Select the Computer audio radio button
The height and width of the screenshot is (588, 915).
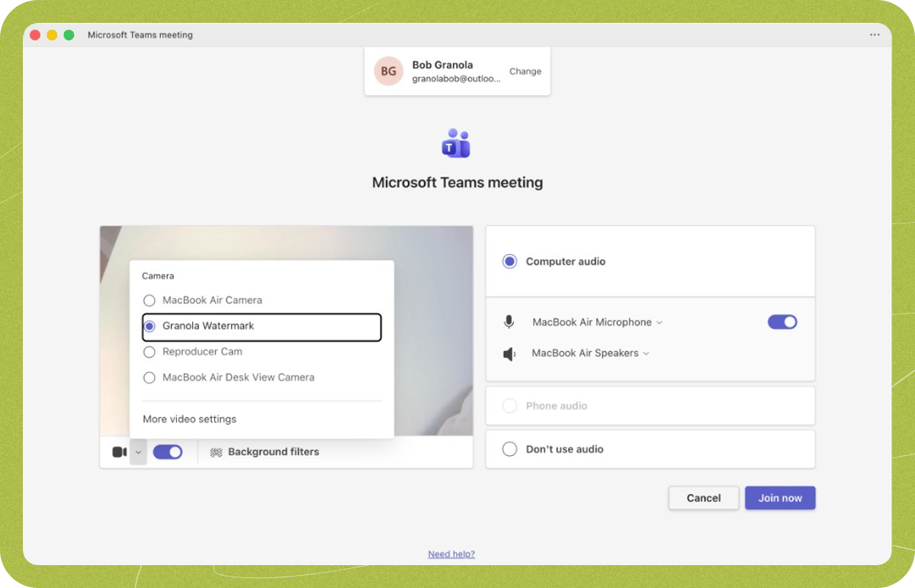pos(509,262)
